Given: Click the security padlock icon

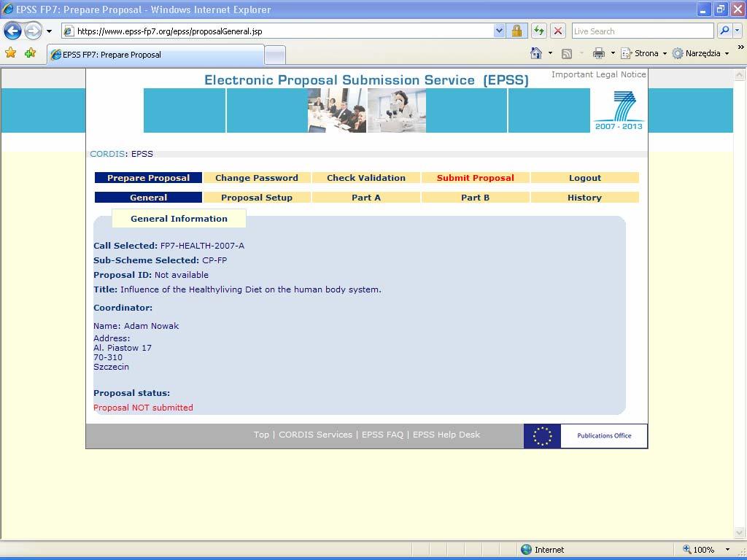Looking at the screenshot, I should coord(516,31).
